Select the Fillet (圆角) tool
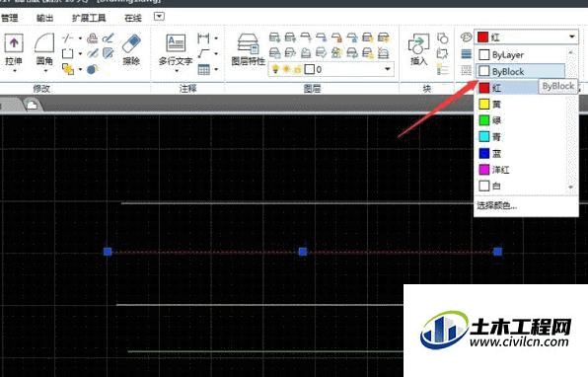588x377 pixels. point(44,43)
